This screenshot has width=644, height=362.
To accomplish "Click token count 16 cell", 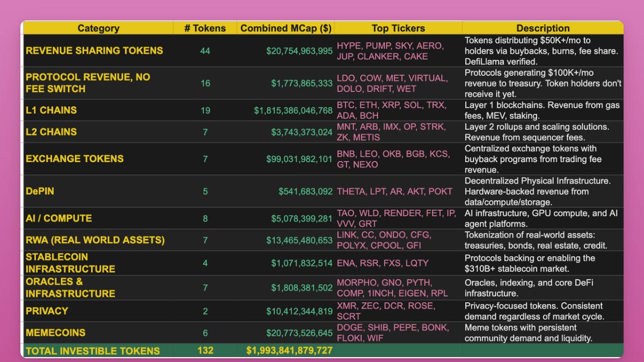I will point(205,83).
